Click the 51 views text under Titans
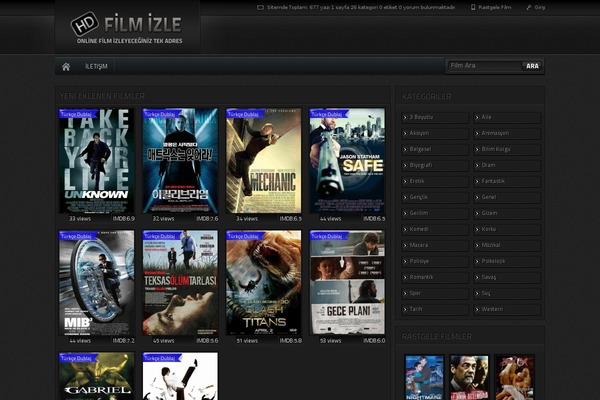The height and width of the screenshot is (400, 600). 247,340
